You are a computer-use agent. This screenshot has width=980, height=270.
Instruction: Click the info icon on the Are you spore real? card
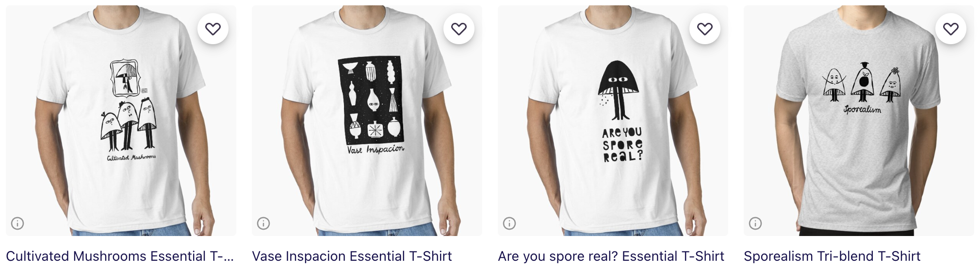[x=509, y=223]
